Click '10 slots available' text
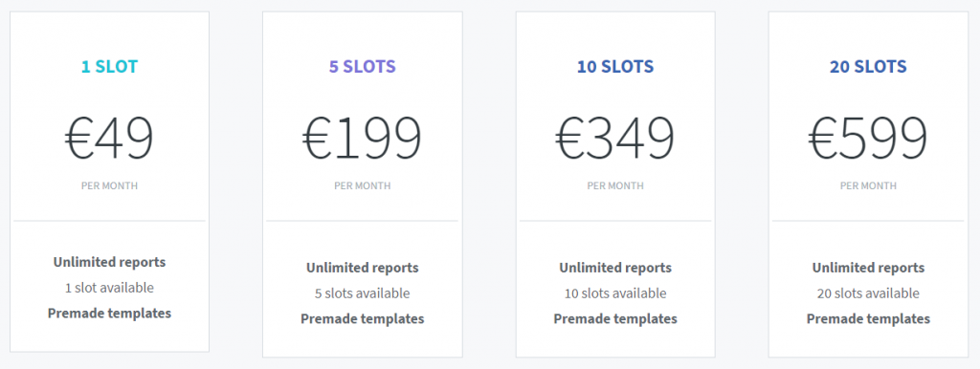The image size is (980, 369). [615, 293]
